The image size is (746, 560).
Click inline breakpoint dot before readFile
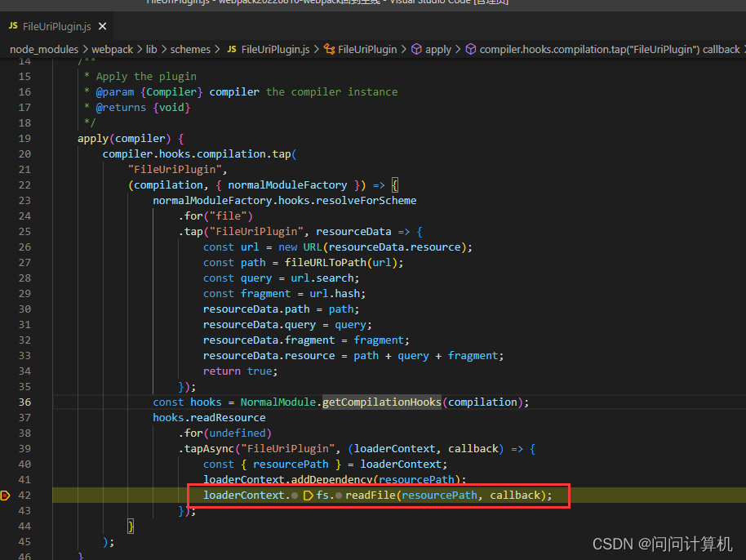[x=339, y=496]
